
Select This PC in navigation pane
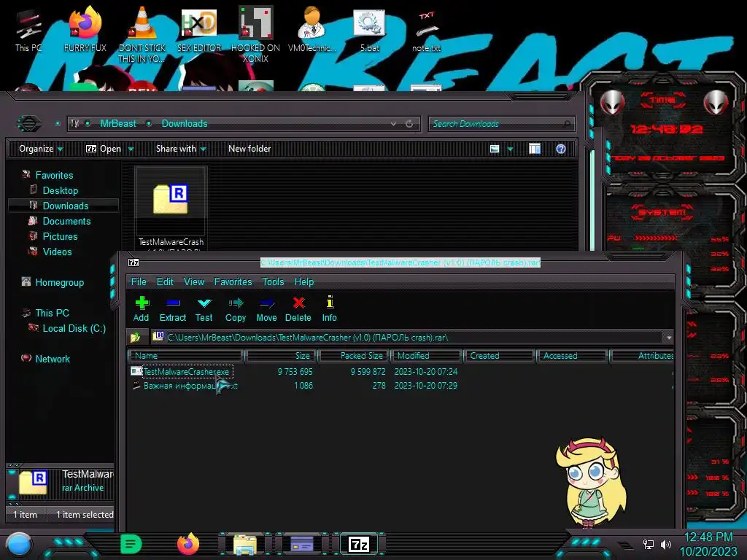pos(52,313)
